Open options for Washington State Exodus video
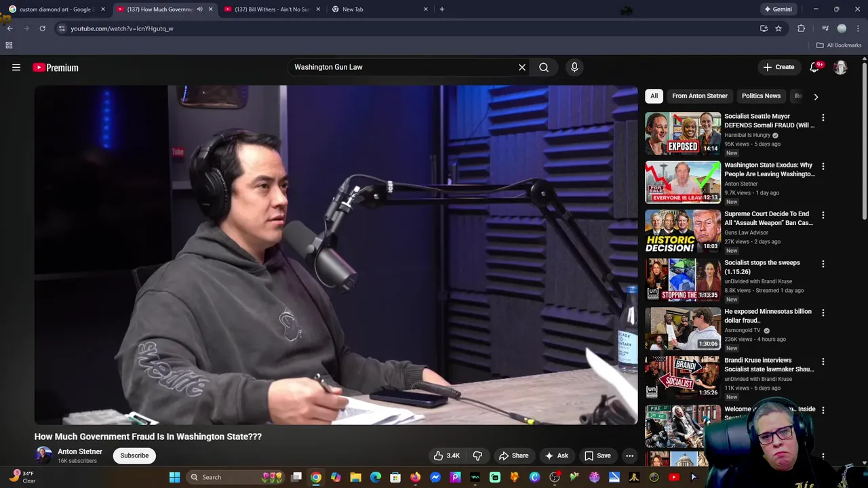 [x=823, y=166]
